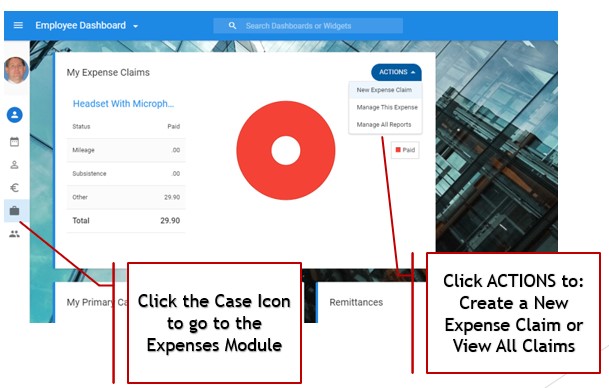The height and width of the screenshot is (388, 609).
Task: Click the Remittances widget heading
Action: pos(356,302)
